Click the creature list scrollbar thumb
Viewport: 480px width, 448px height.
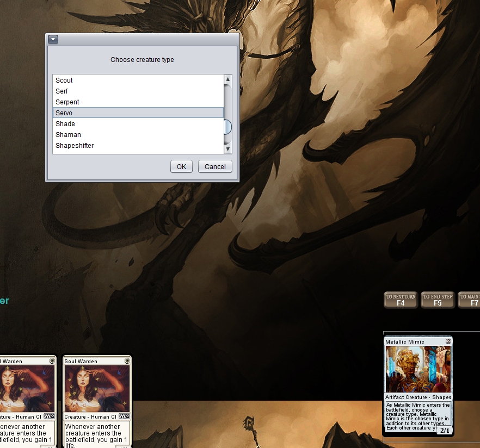pyautogui.click(x=227, y=127)
